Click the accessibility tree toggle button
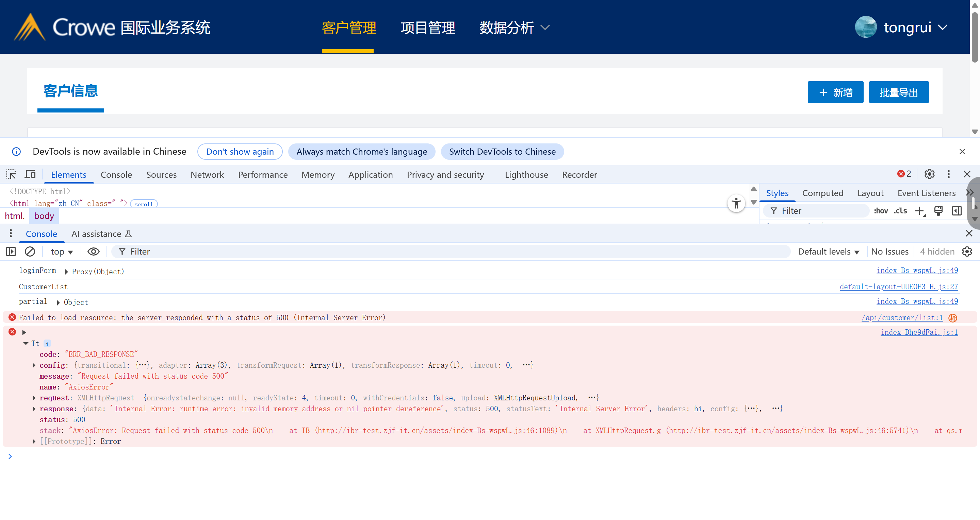The width and height of the screenshot is (980, 520). point(736,203)
